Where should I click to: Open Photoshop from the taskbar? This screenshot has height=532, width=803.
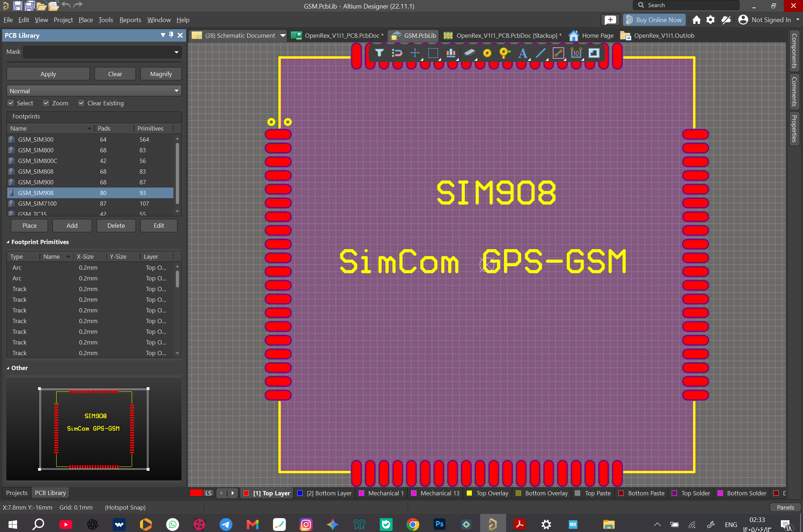(440, 524)
